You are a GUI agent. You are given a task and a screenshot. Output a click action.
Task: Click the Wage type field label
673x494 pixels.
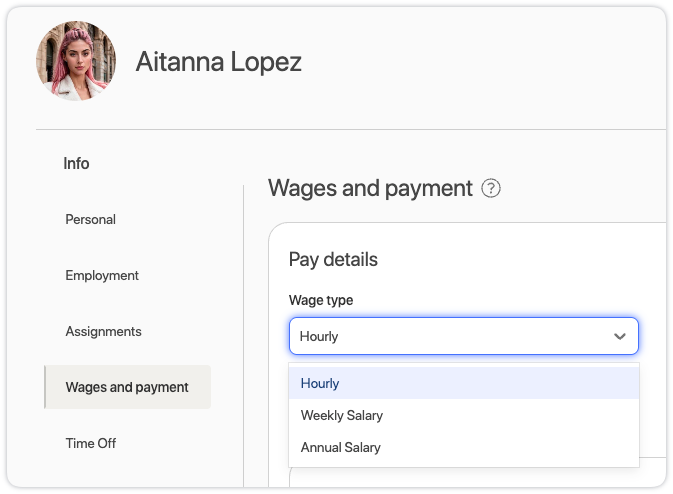tap(320, 300)
